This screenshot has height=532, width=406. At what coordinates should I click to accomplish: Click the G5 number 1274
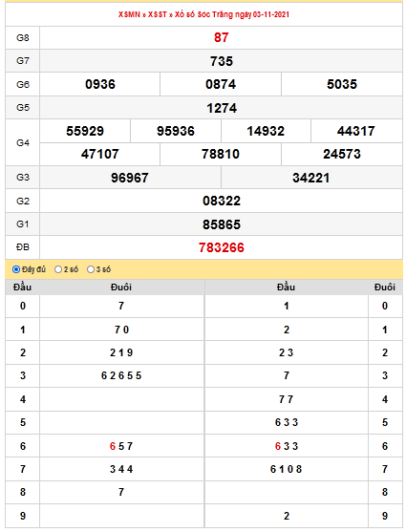pyautogui.click(x=222, y=108)
